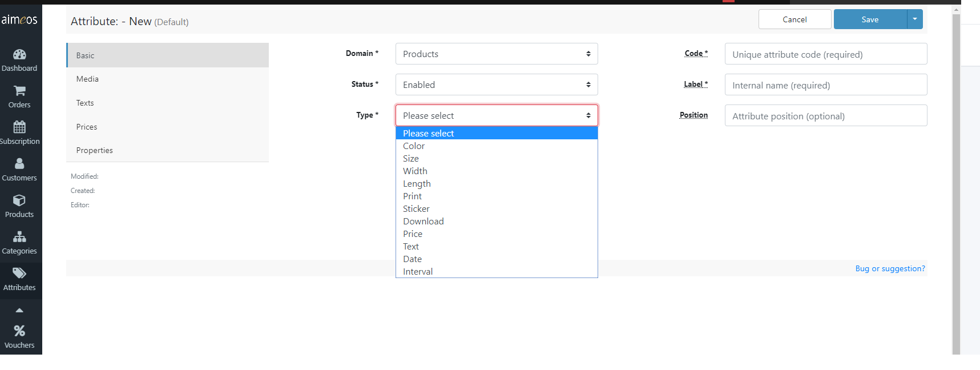The height and width of the screenshot is (370, 980).
Task: Switch to the Texts tab
Action: click(167, 103)
